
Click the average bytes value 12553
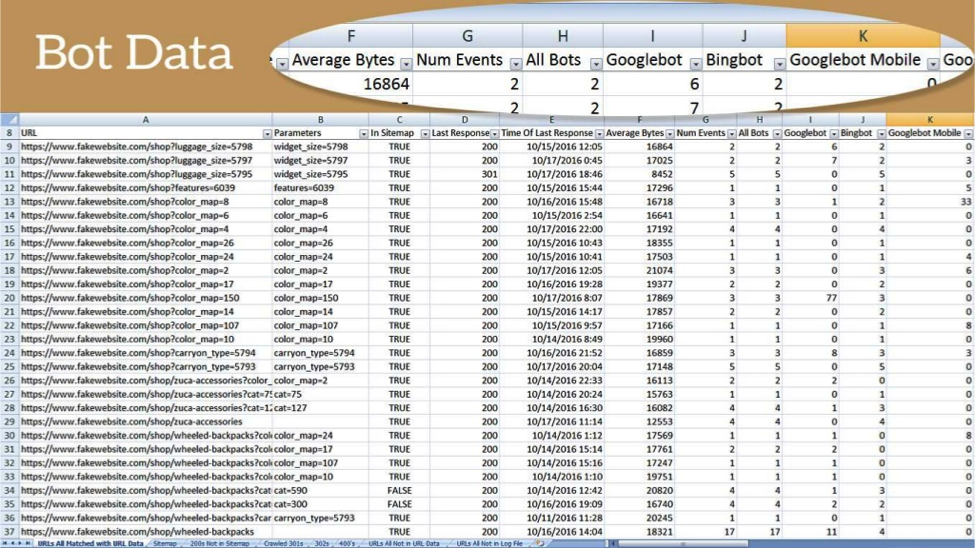639,422
